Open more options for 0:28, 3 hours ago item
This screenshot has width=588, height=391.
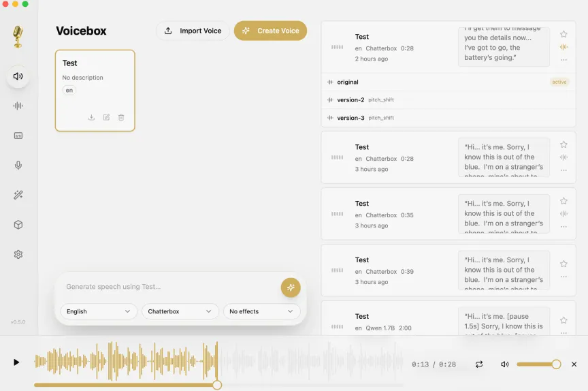pyautogui.click(x=563, y=170)
